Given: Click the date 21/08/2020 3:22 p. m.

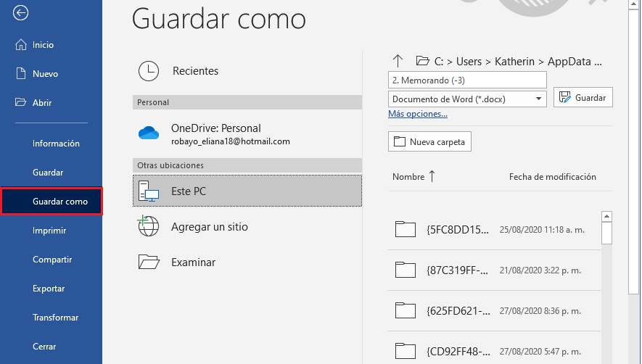Looking at the screenshot, I should tap(540, 270).
